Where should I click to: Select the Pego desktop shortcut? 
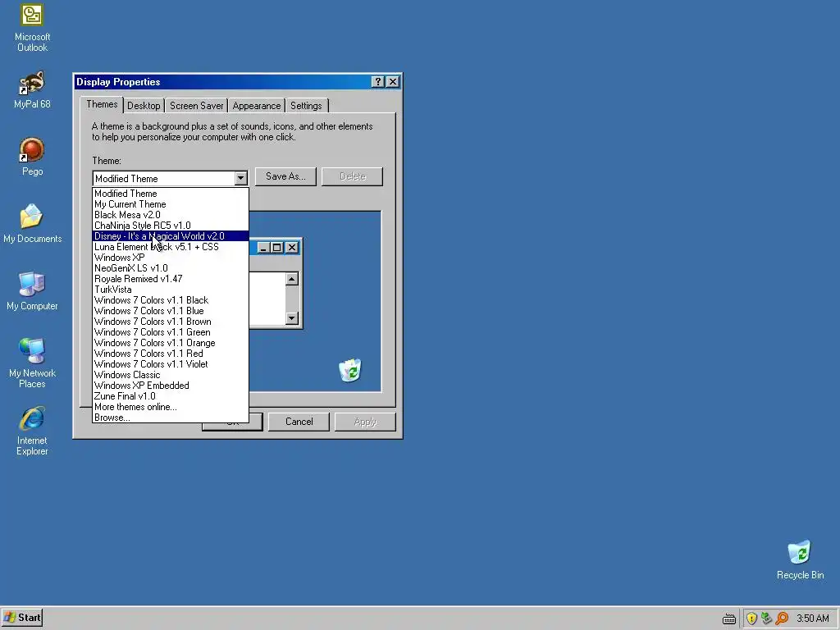tap(32, 157)
